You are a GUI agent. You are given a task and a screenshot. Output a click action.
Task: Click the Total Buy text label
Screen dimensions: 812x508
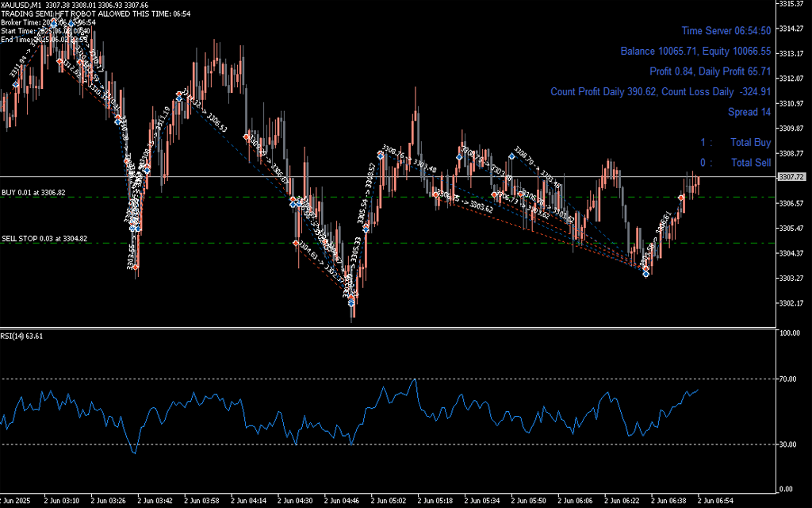[751, 143]
